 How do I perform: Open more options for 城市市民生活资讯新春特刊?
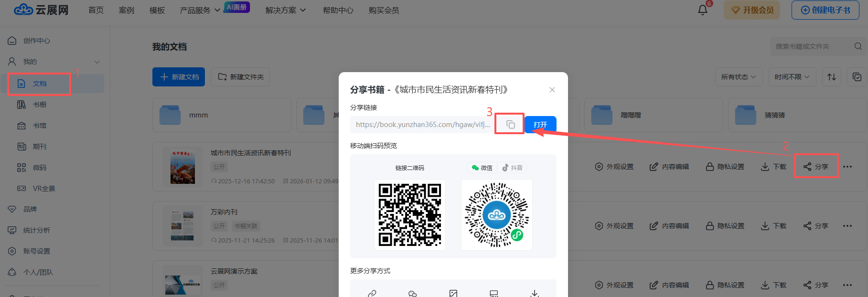click(x=847, y=167)
